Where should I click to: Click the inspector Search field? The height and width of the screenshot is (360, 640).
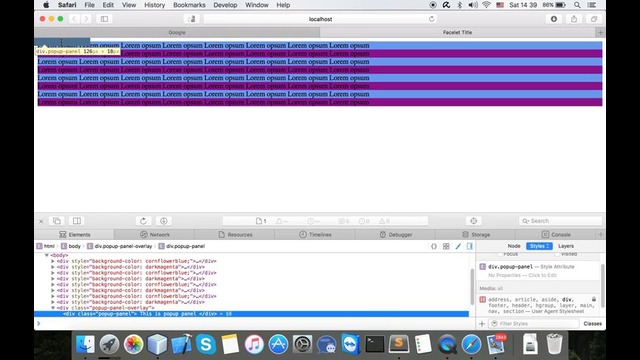tap(560, 221)
